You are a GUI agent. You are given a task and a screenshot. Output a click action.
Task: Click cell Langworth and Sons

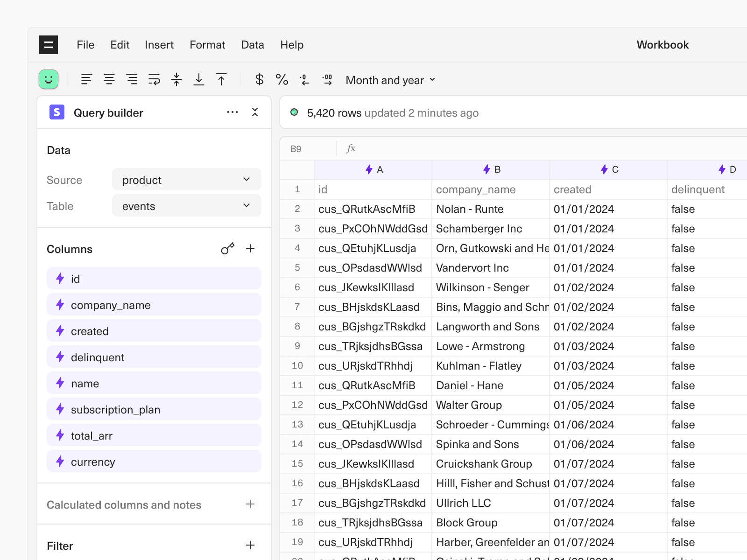(x=491, y=326)
